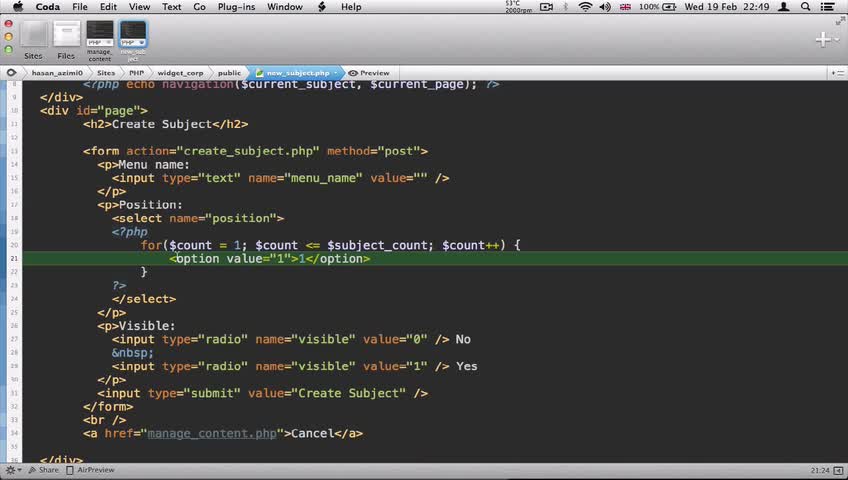Click the plus icon to add new tab
848x480 pixels.
click(823, 39)
